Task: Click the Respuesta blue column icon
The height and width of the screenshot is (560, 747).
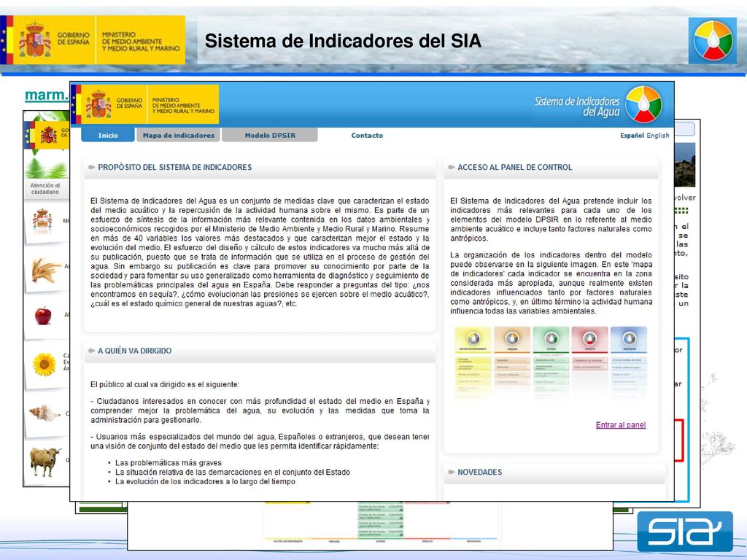Action: click(x=629, y=338)
